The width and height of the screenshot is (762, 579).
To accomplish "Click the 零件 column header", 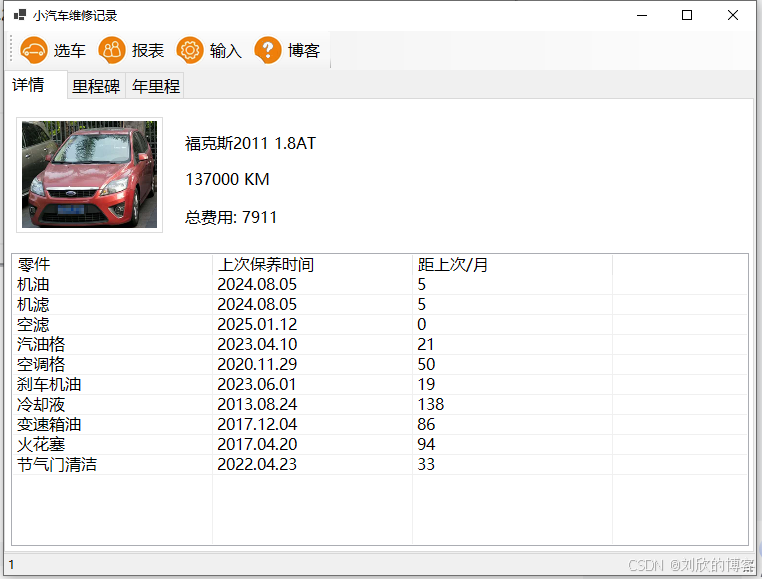I will 112,264.
